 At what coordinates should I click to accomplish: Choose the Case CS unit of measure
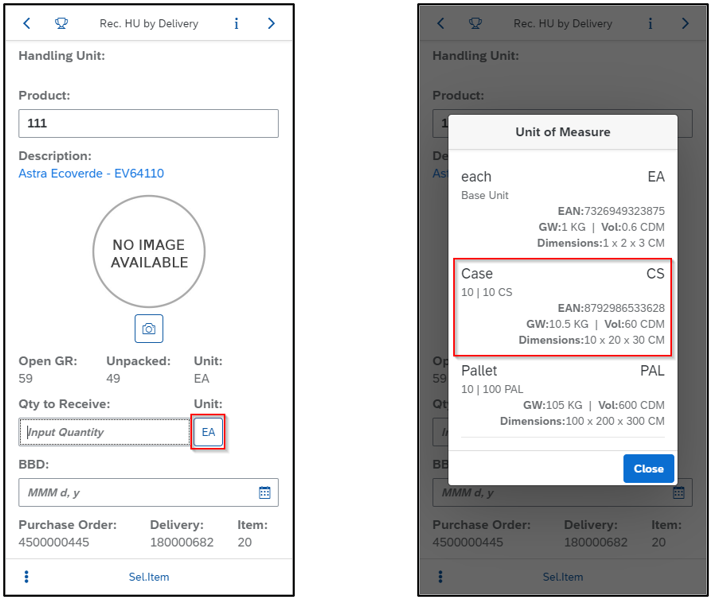[562, 306]
